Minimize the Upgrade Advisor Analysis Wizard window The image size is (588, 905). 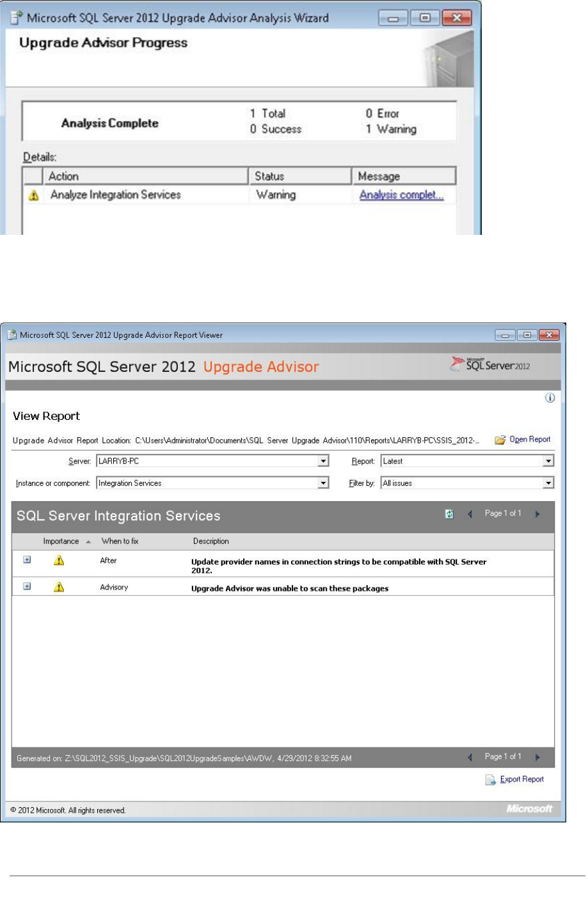(x=393, y=18)
